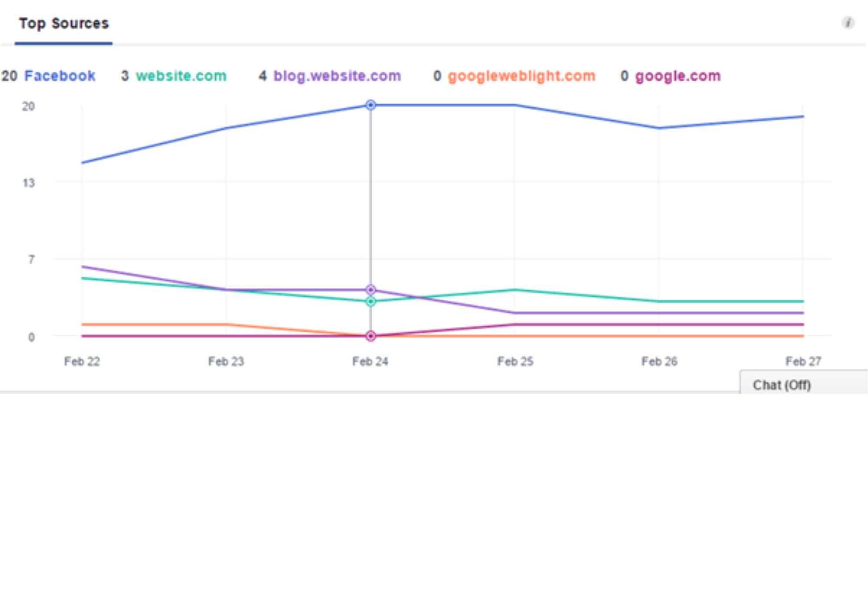Screen dimensions: 868x614
Task: Click the blue Facebook data point marker
Action: 371,105
